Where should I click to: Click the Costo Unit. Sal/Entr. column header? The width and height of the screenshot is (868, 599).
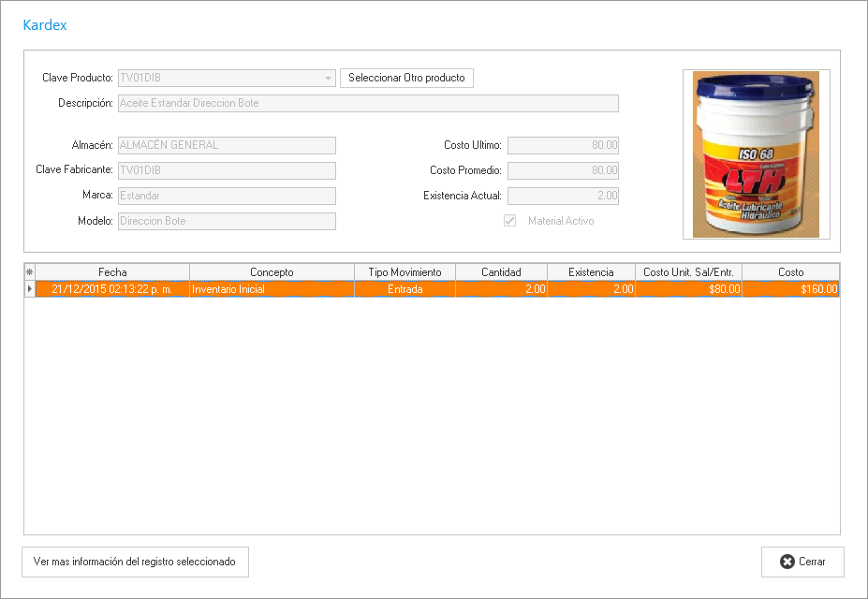688,271
